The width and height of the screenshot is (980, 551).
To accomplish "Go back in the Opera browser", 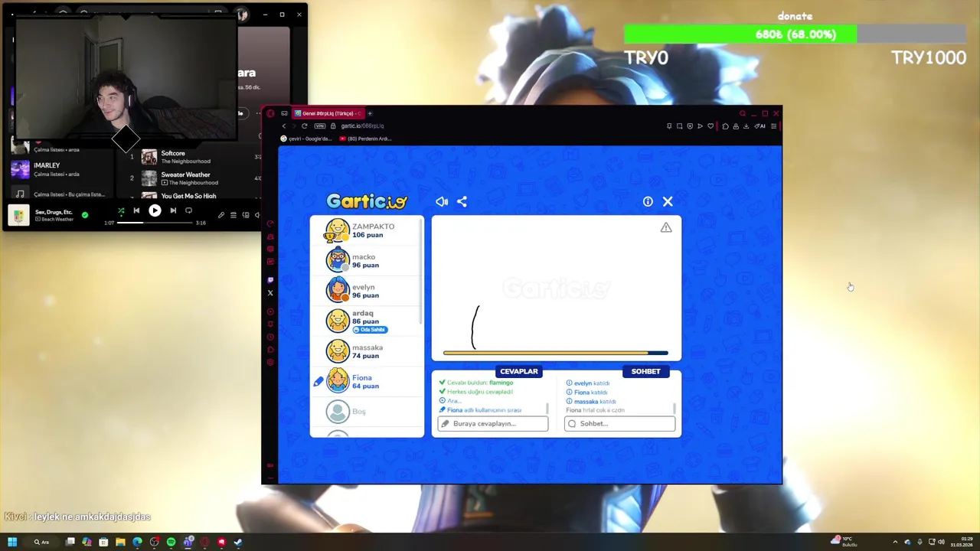I will pyautogui.click(x=283, y=126).
